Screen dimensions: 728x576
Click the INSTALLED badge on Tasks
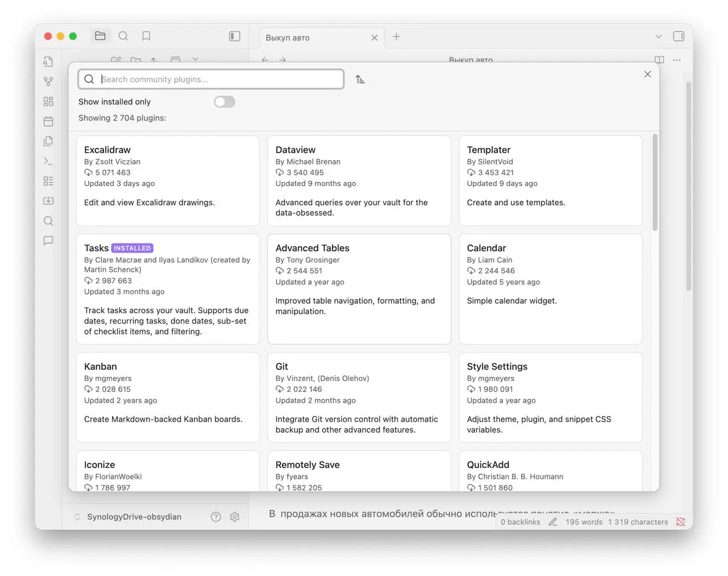point(133,248)
